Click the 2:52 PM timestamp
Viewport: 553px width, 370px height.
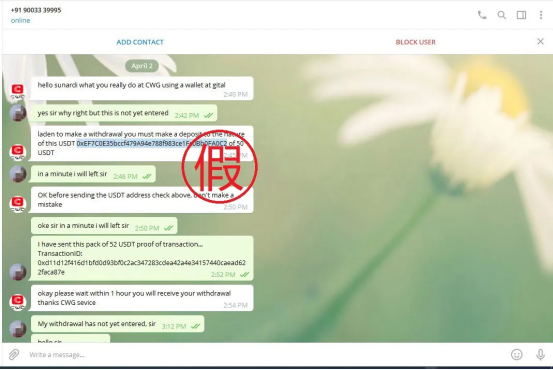[x=223, y=274]
